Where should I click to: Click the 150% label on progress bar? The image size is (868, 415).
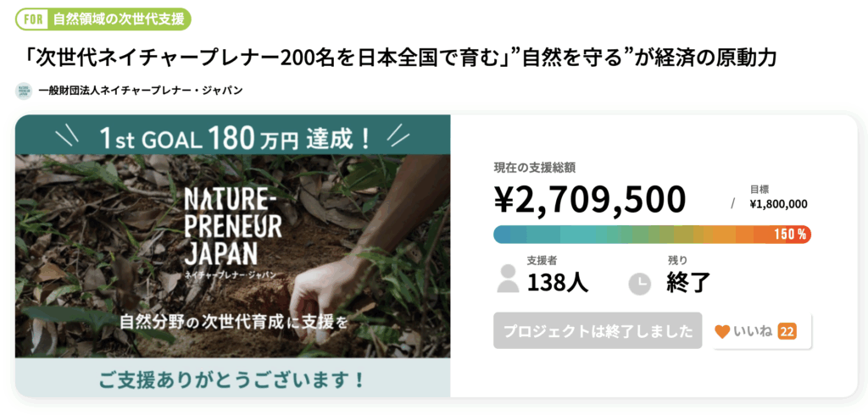click(x=790, y=235)
